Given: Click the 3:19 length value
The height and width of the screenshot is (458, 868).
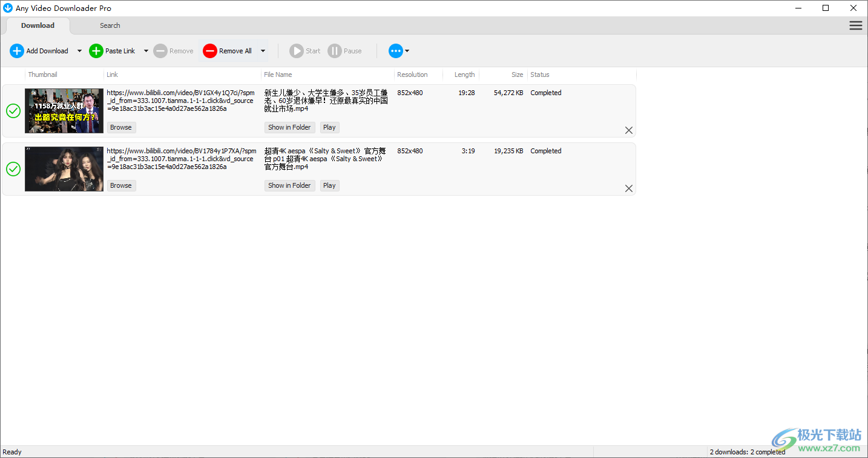Looking at the screenshot, I should click(x=468, y=151).
